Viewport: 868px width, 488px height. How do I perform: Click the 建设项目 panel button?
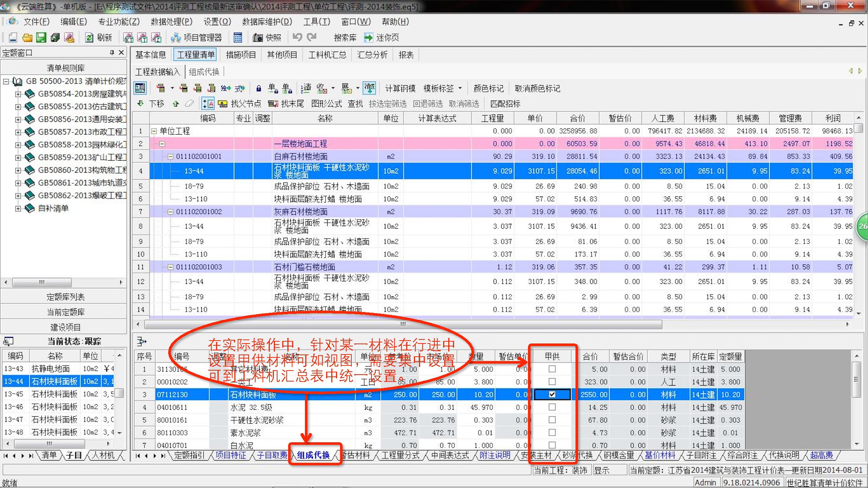[65, 327]
